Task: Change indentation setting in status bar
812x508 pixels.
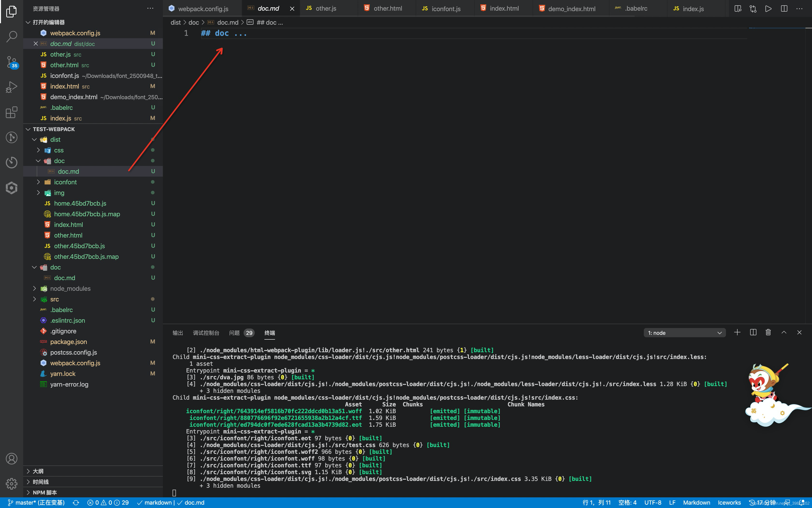Action: tap(627, 503)
